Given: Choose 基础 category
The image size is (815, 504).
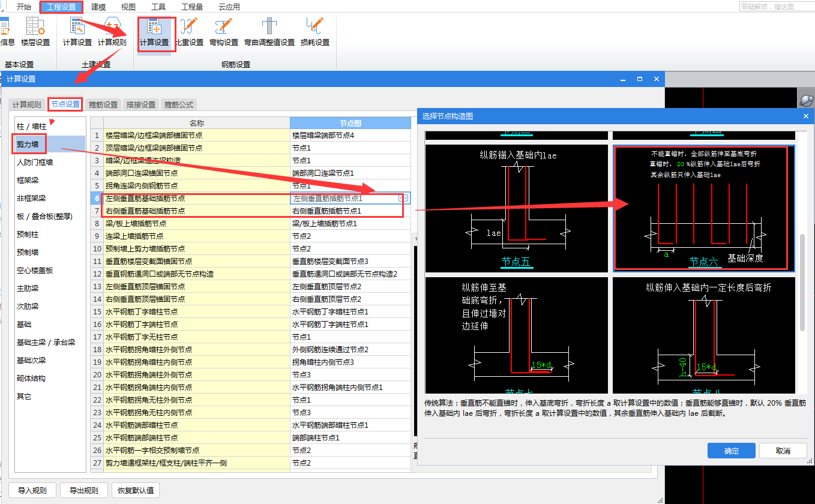Looking at the screenshot, I should [50, 325].
